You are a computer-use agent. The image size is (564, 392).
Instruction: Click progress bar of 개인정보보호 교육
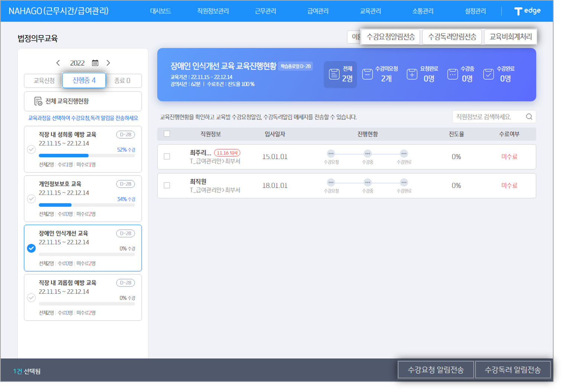coord(87,205)
